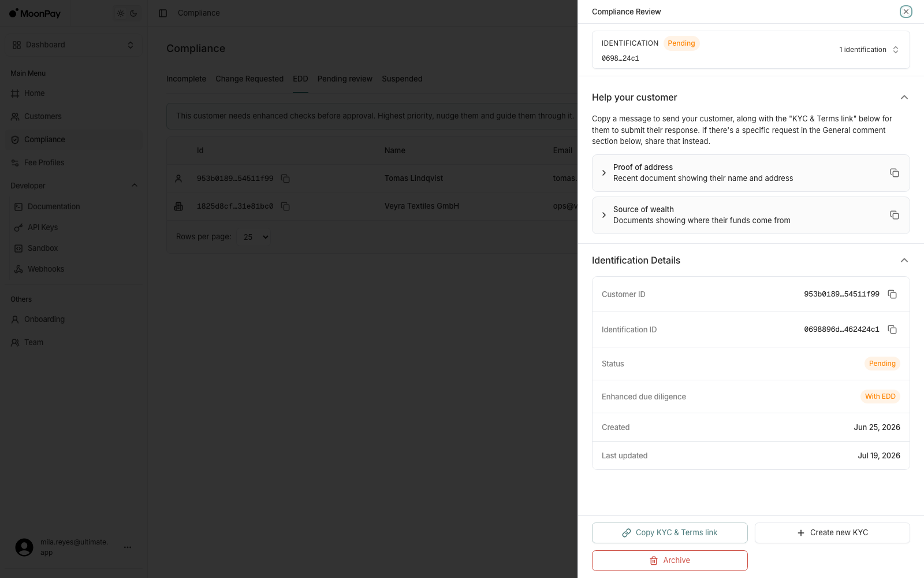Copy the Source of wealth message

click(x=894, y=215)
